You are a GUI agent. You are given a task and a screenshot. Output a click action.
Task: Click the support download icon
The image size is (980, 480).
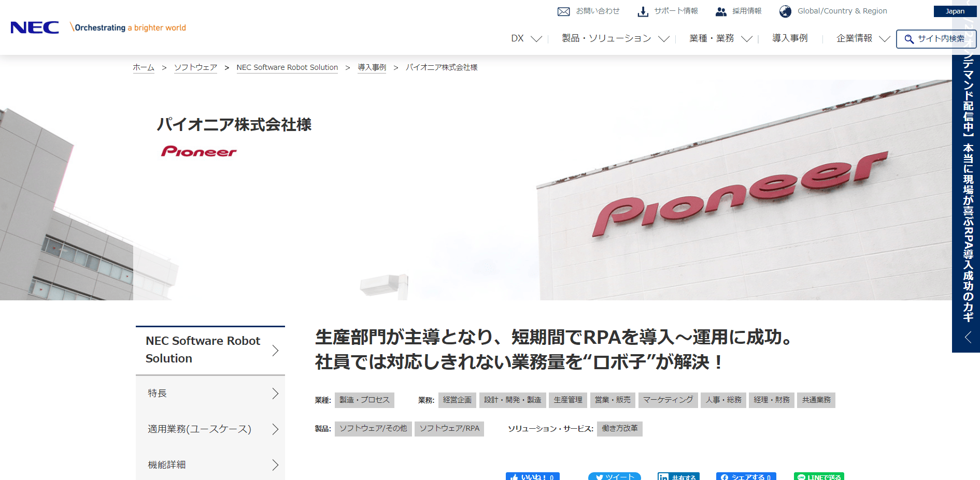click(x=643, y=11)
